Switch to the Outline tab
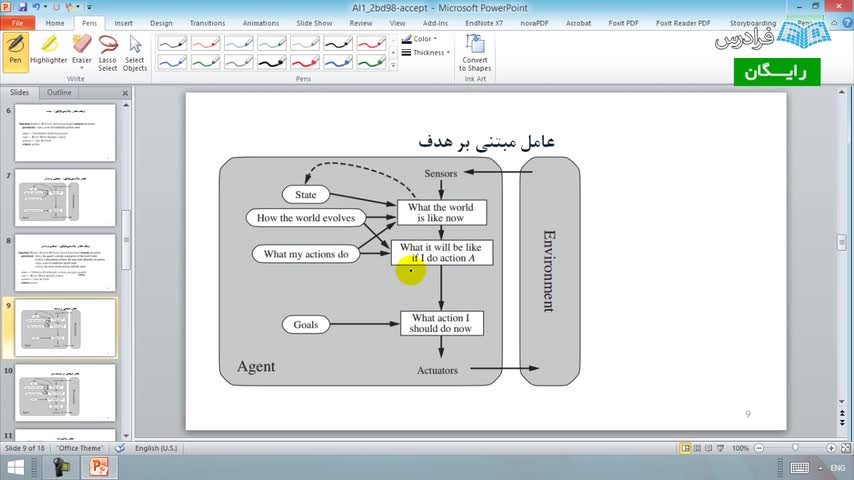The image size is (854, 480). 59,92
